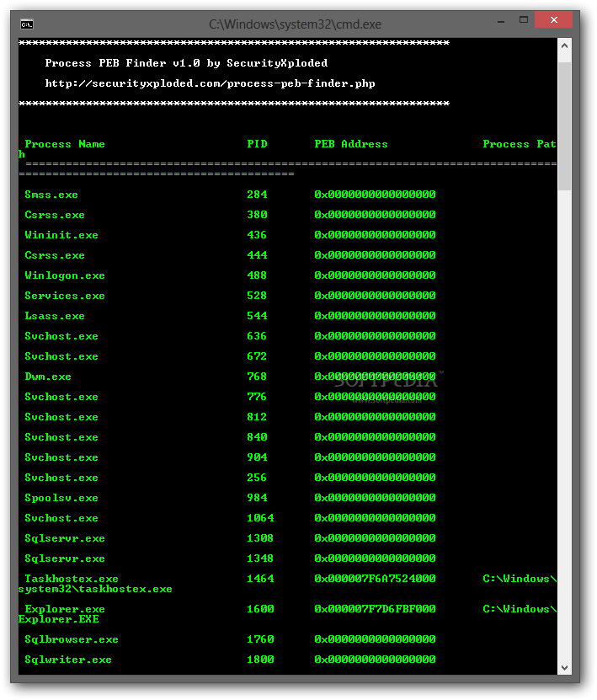The image size is (597, 700).
Task: Select PID 812 value
Action: click(257, 417)
